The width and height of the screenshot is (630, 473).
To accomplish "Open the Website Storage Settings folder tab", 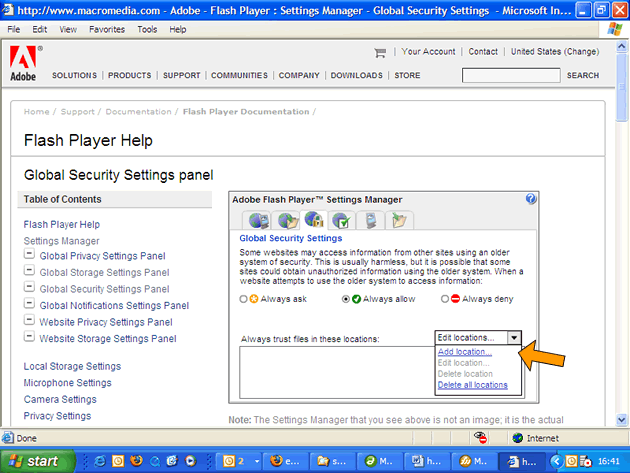I will coord(399,220).
